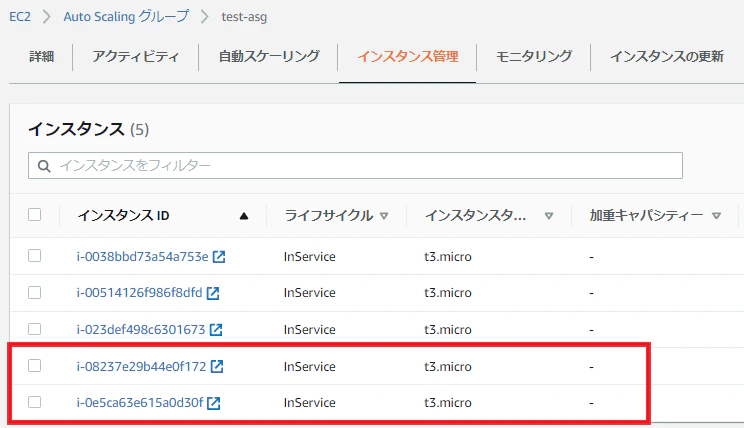
Task: Click the ライフサイクル column header label
Action: (328, 216)
